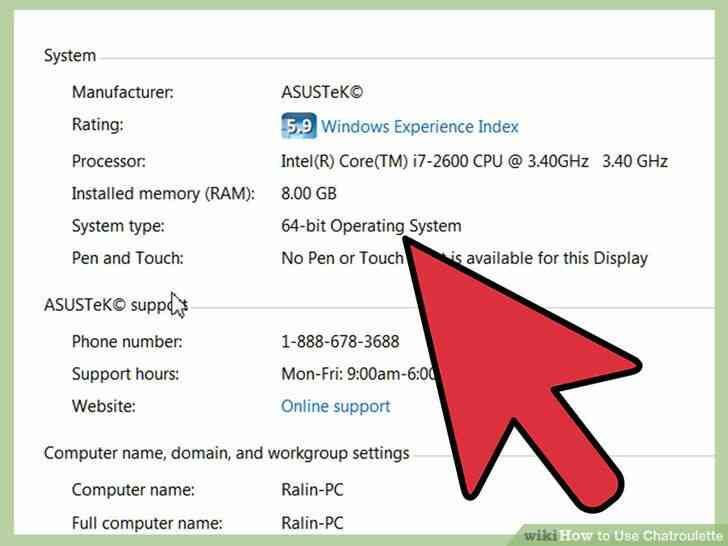This screenshot has height=546, width=728.
Task: Click the Manufacturer: label
Action: (x=123, y=92)
